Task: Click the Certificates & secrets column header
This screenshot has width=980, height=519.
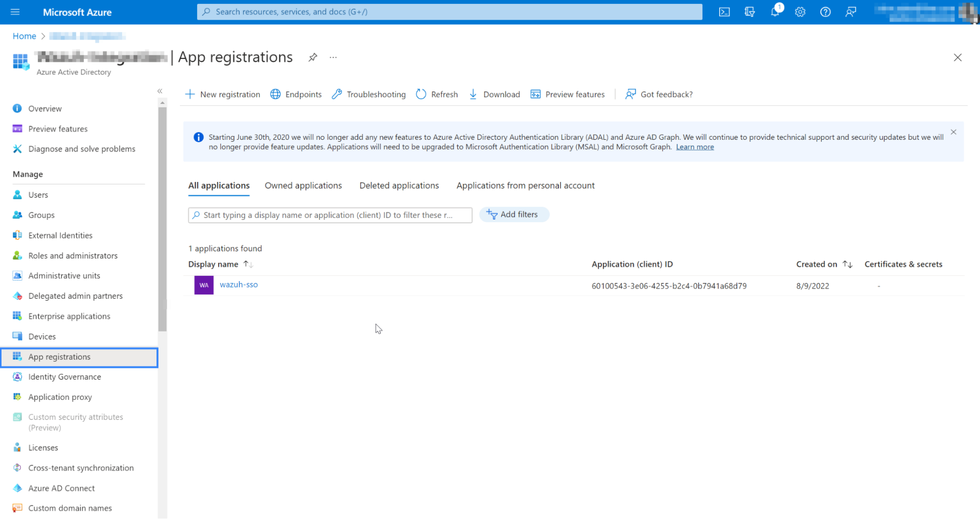Action: pos(903,264)
